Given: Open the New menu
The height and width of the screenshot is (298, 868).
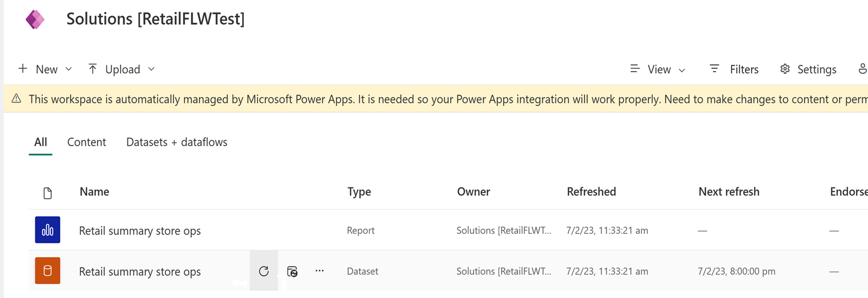Looking at the screenshot, I should tap(45, 69).
